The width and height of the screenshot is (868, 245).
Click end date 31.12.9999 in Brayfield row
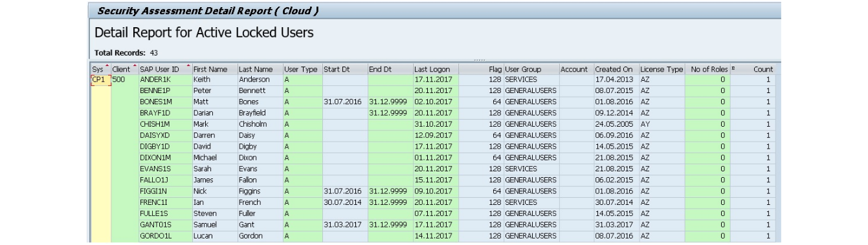pos(390,112)
